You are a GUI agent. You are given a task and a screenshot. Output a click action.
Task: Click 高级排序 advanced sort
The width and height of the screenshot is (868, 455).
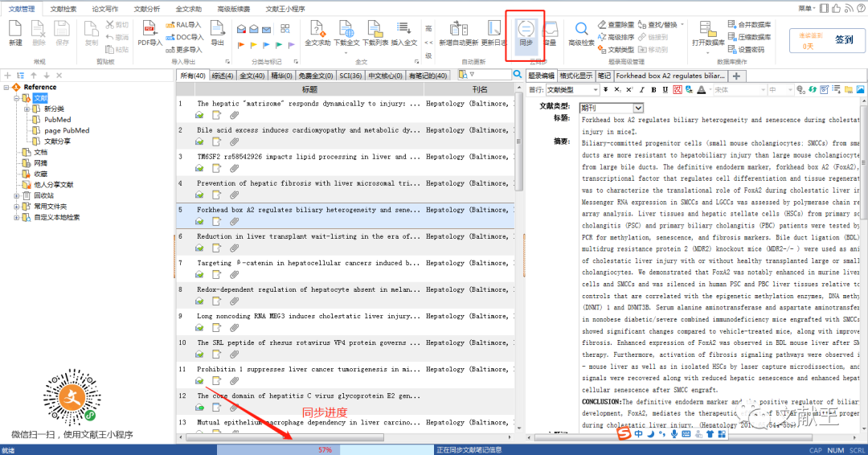pyautogui.click(x=616, y=37)
